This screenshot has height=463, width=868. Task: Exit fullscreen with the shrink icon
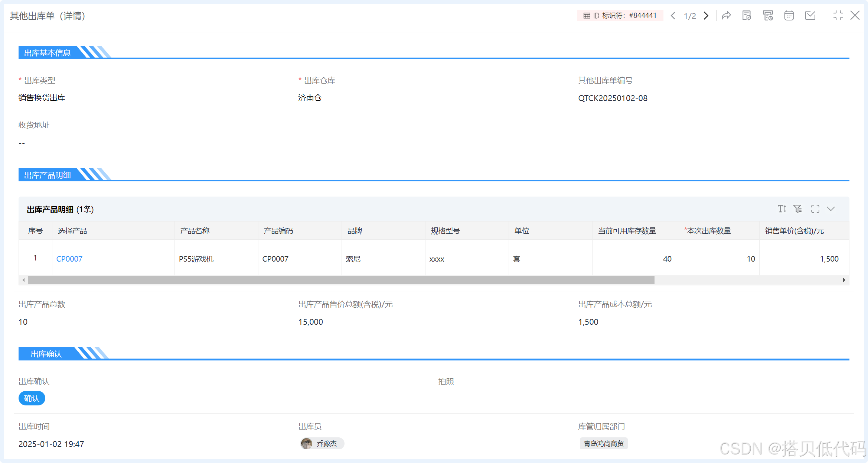[838, 16]
